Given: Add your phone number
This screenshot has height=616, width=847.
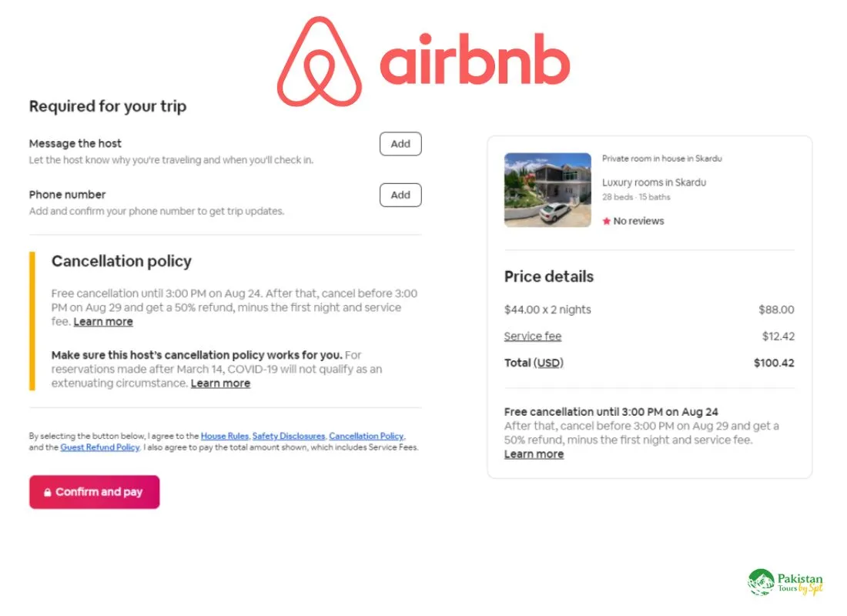Looking at the screenshot, I should (400, 195).
